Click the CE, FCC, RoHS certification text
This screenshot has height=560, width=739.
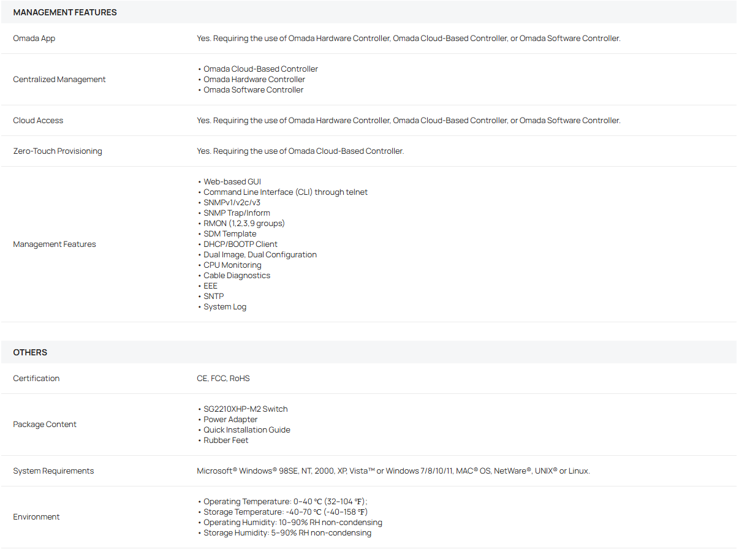223,378
